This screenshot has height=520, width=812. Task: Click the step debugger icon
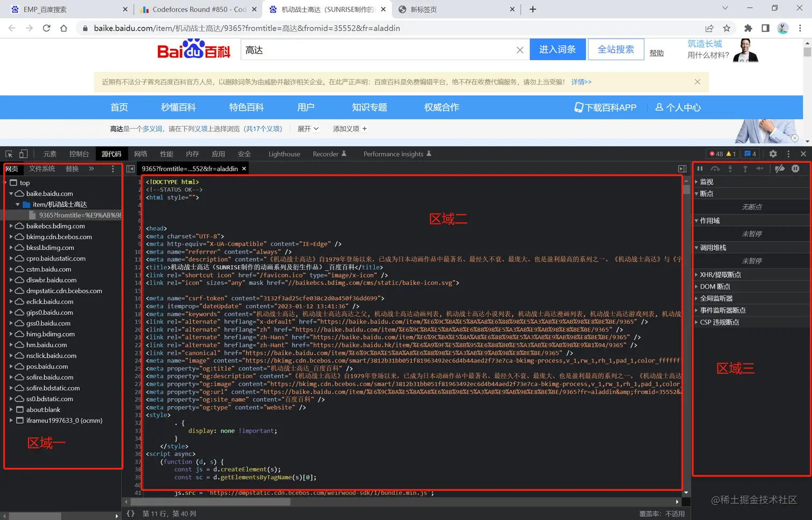coord(760,169)
